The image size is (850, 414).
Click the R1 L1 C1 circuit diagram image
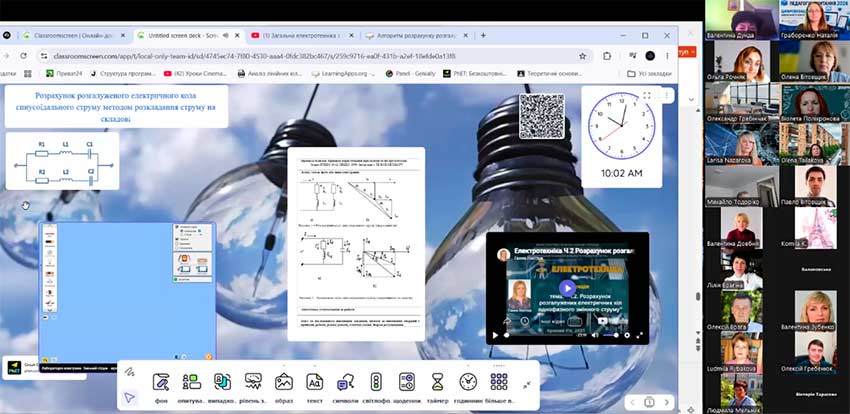tap(62, 161)
